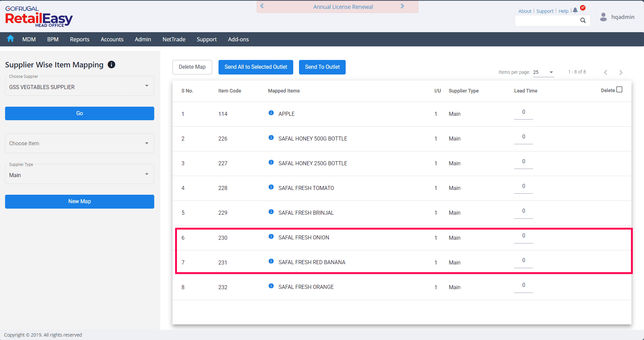
Task: Open the MDM menu
Action: point(29,39)
